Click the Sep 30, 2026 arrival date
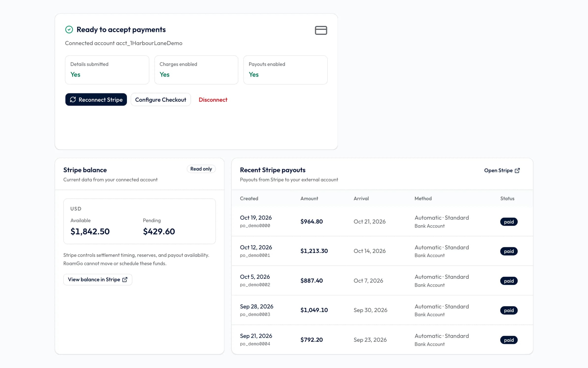588x368 pixels. (x=370, y=310)
